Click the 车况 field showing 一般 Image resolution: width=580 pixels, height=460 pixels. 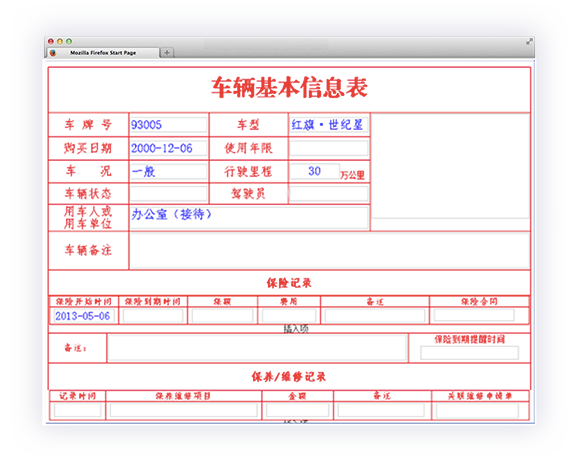(x=168, y=172)
